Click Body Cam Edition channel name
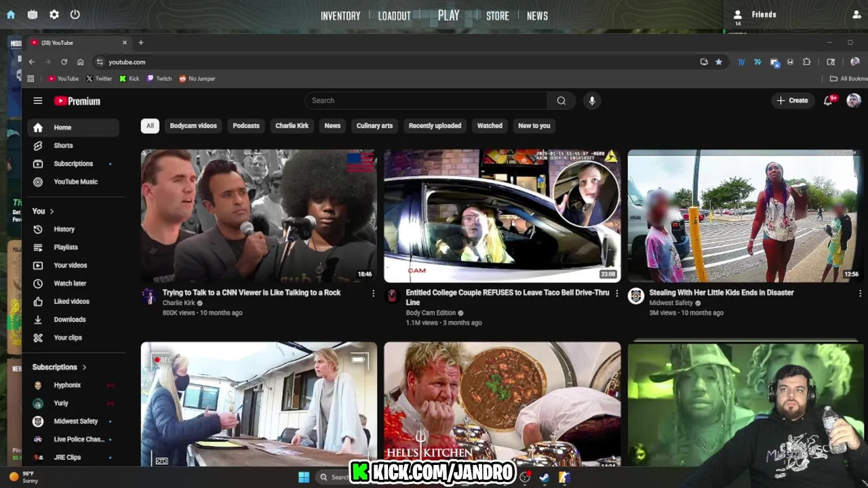 (431, 313)
